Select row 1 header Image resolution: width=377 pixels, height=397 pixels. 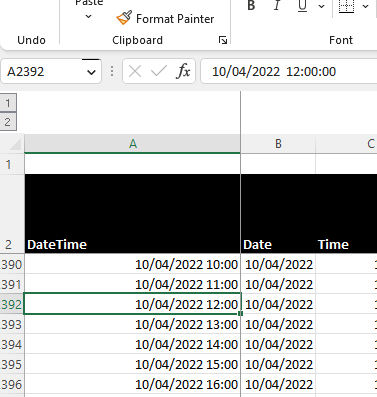click(12, 164)
